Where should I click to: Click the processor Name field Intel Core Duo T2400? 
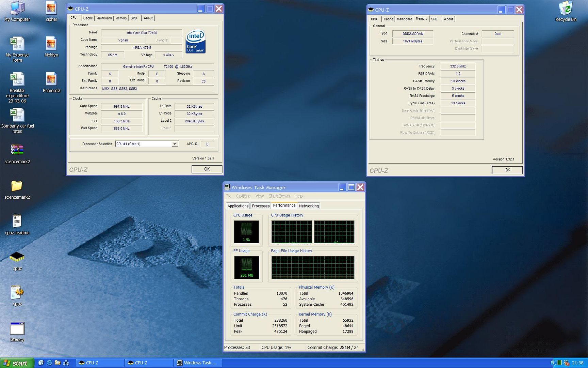(x=142, y=33)
